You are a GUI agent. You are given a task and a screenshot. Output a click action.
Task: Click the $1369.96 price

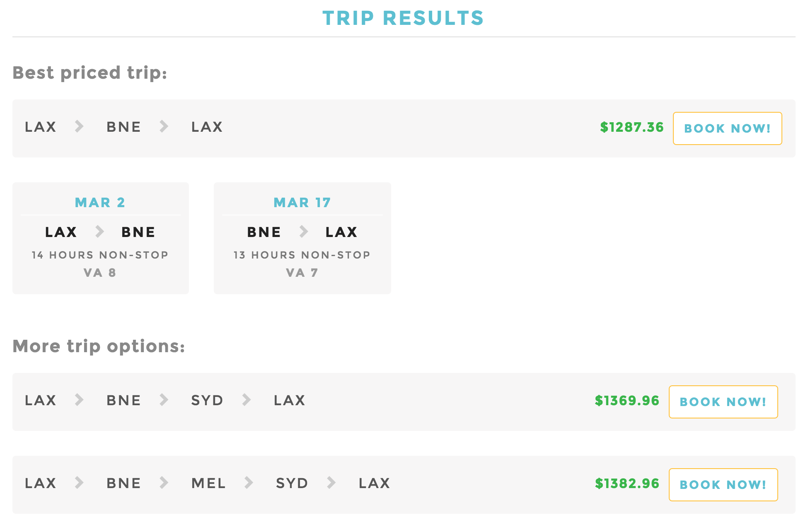pyautogui.click(x=627, y=401)
